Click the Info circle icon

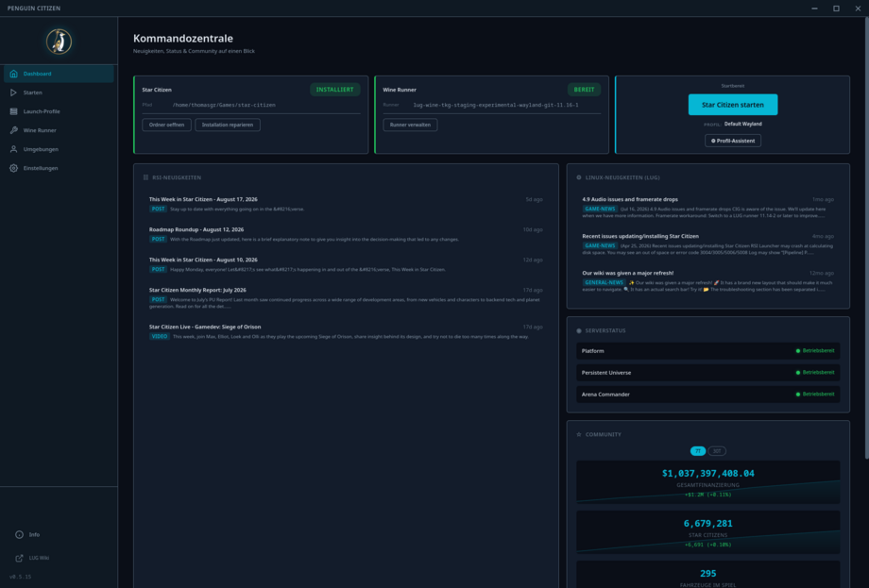coord(20,534)
